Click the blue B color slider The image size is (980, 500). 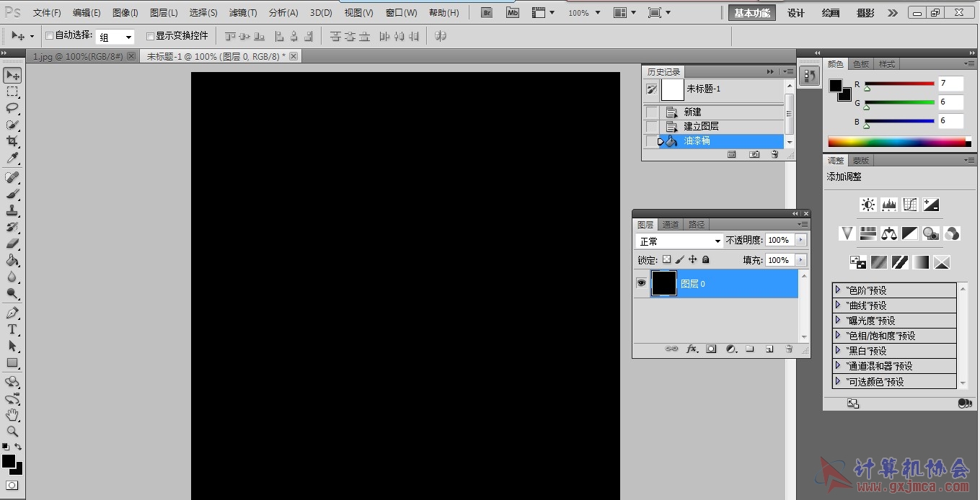tap(899, 121)
